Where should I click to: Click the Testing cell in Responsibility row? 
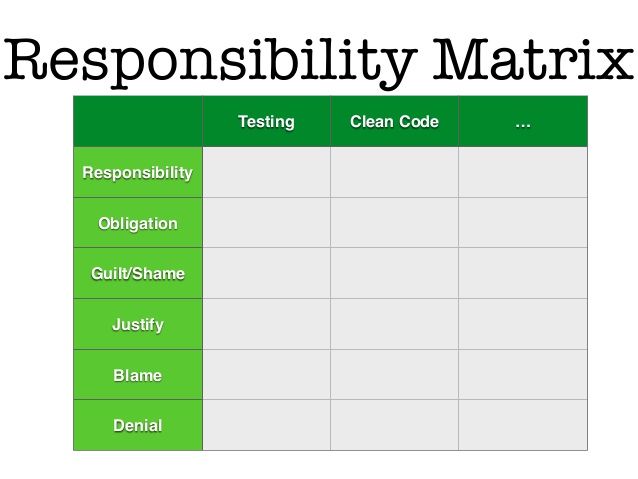click(267, 172)
